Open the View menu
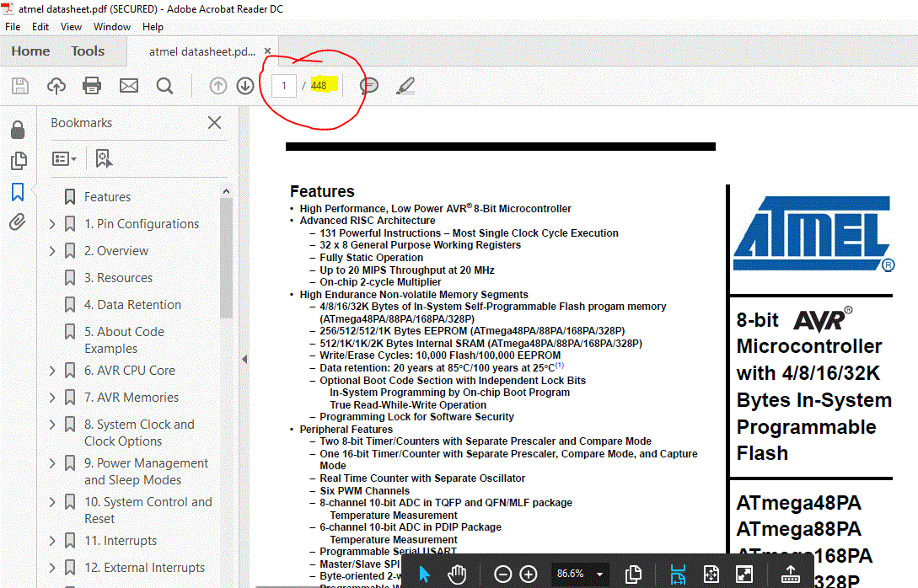The height and width of the screenshot is (588, 918). pos(71,27)
